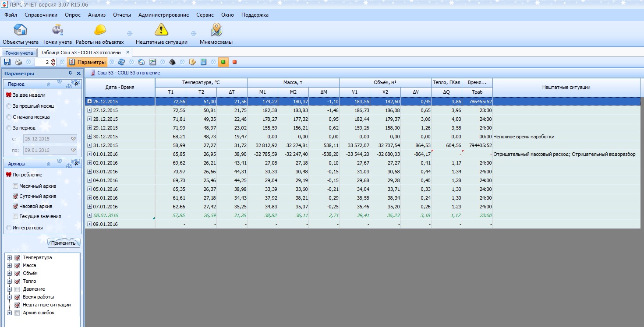Refresh data with the blue arrows icon
Screen dimensions: 644x327
[x=122, y=62]
